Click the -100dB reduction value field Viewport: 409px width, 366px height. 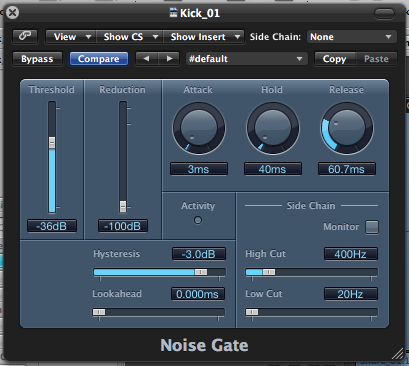tap(123, 226)
